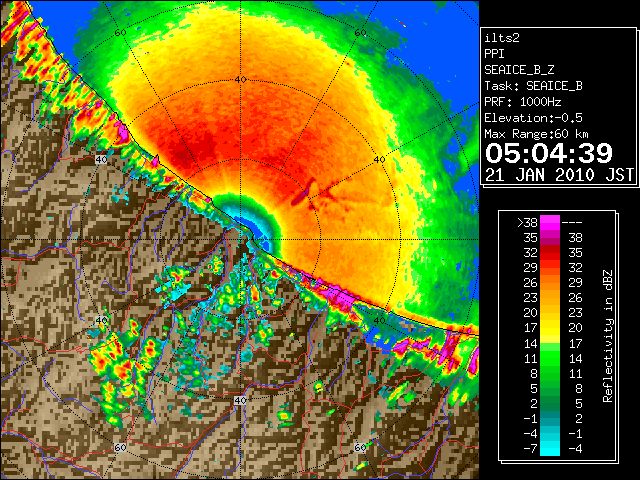
Task: Click the right-column '38' legend value
Action: click(576, 238)
